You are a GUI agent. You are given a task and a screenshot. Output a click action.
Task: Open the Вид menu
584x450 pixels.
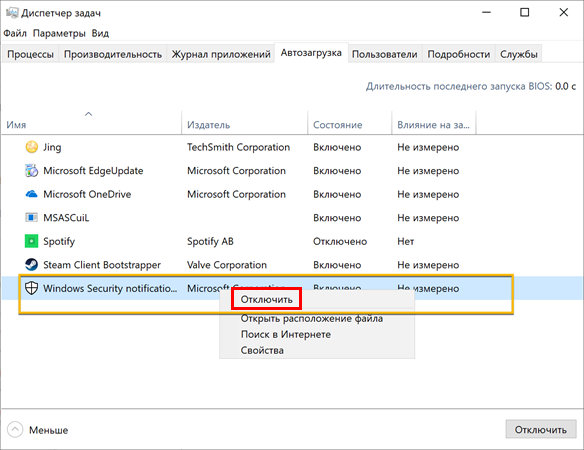(x=100, y=33)
